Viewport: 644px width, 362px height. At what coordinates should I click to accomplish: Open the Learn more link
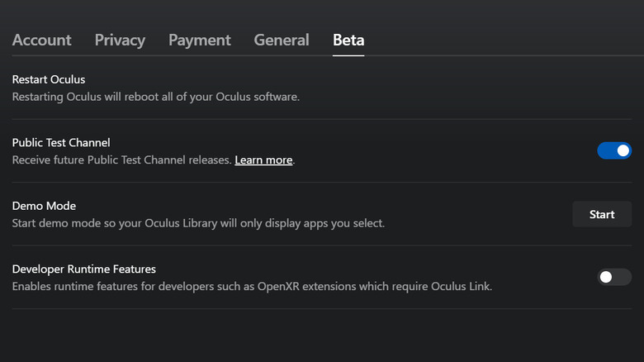pos(263,160)
